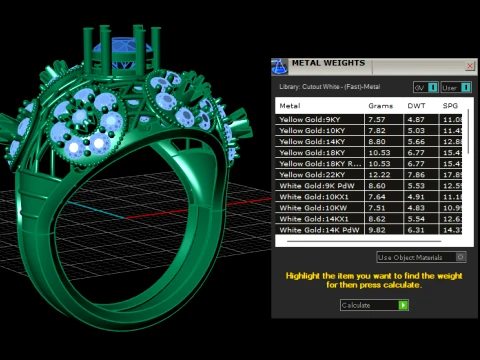
Task: Click the 7.64 grams value
Action: click(377, 197)
